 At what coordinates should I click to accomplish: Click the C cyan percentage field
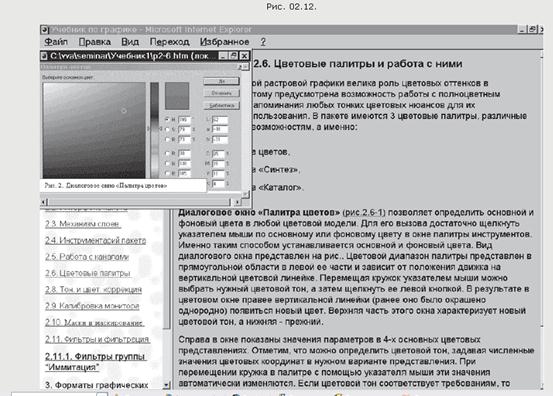coord(218,154)
